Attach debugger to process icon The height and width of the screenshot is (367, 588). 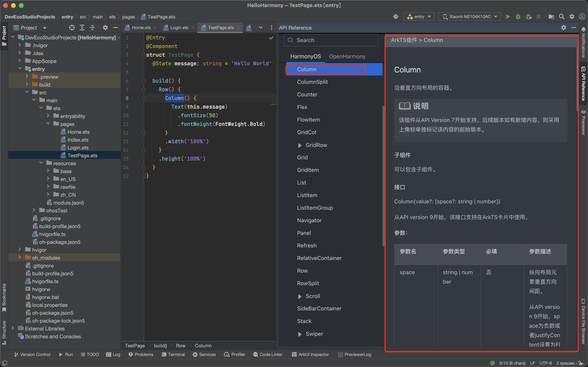click(528, 17)
